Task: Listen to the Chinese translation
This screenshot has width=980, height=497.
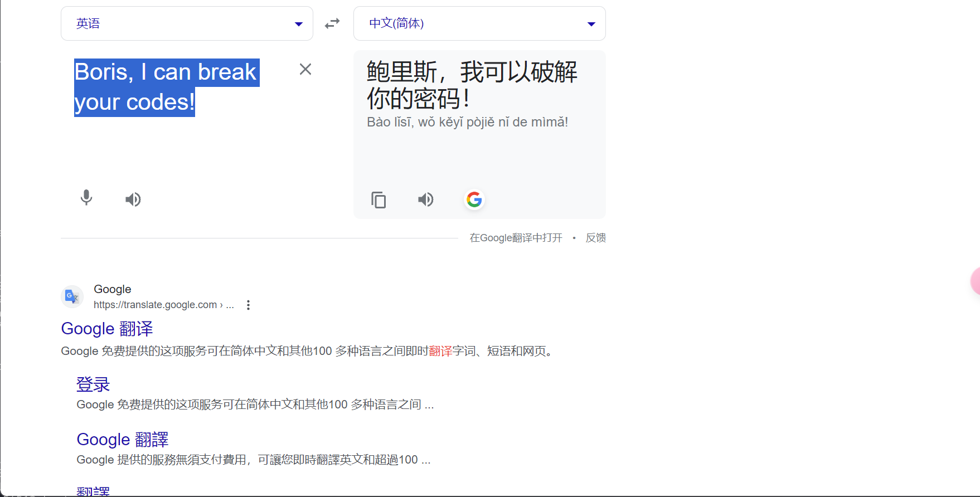Action: (426, 199)
